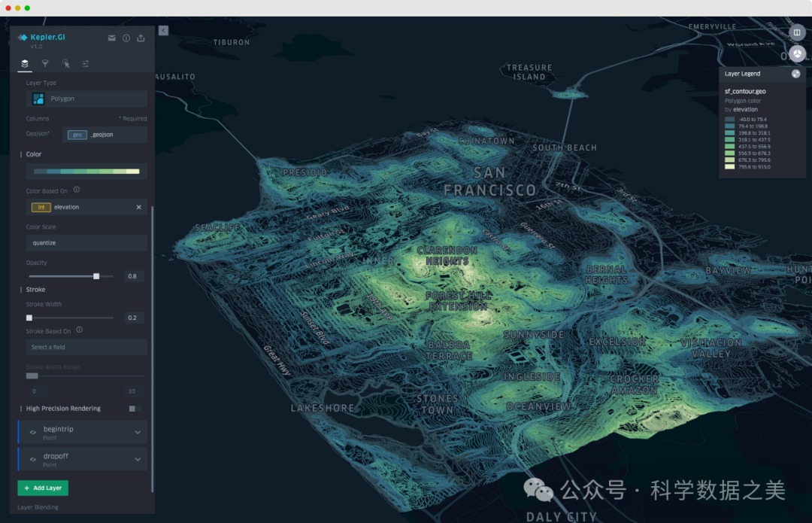This screenshot has width=812, height=523.
Task: Open the Polygon layer type dropdown
Action: (86, 99)
